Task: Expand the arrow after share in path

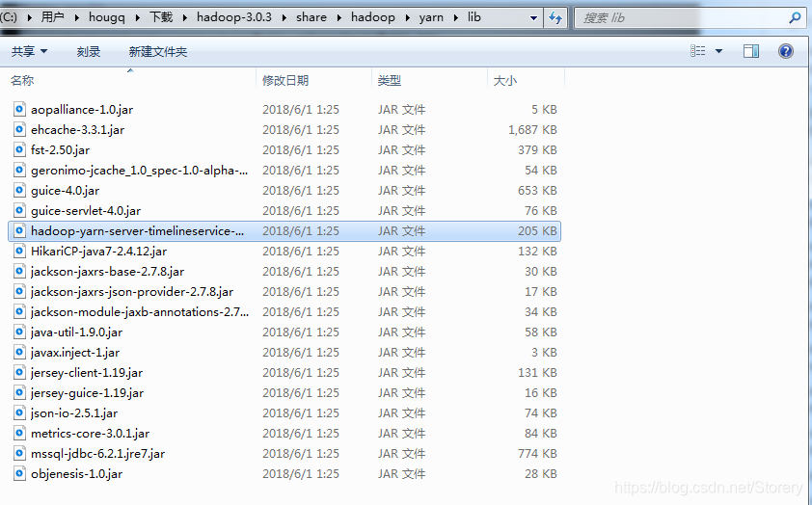Action: point(338,17)
